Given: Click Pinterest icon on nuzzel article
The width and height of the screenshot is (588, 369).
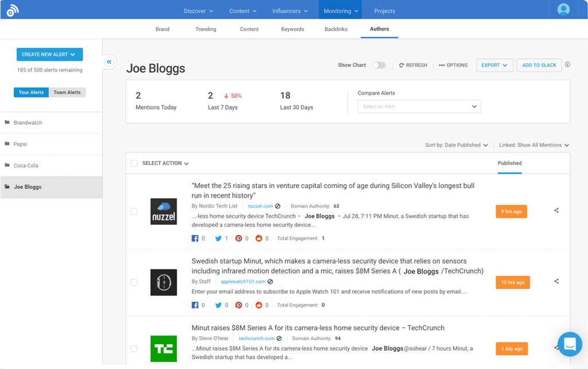Looking at the screenshot, I should pyautogui.click(x=238, y=239).
